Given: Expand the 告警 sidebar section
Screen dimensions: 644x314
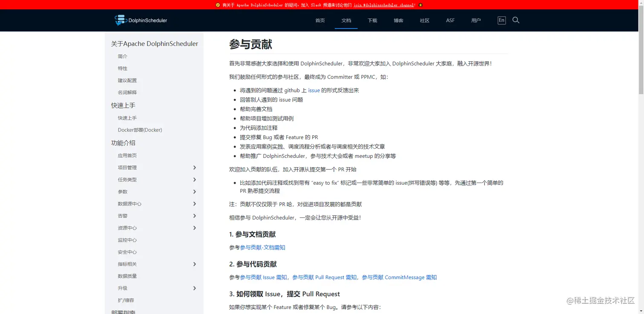Looking at the screenshot, I should pyautogui.click(x=195, y=216).
